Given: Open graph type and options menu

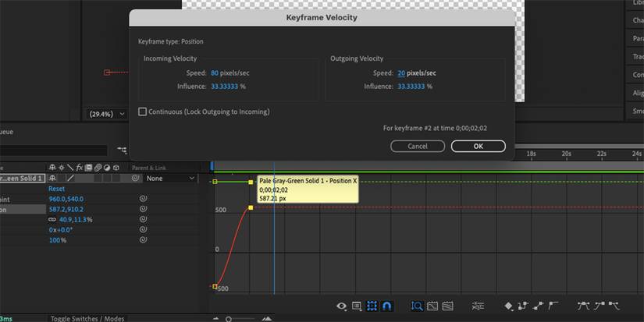Looking at the screenshot, I should pyautogui.click(x=357, y=306).
